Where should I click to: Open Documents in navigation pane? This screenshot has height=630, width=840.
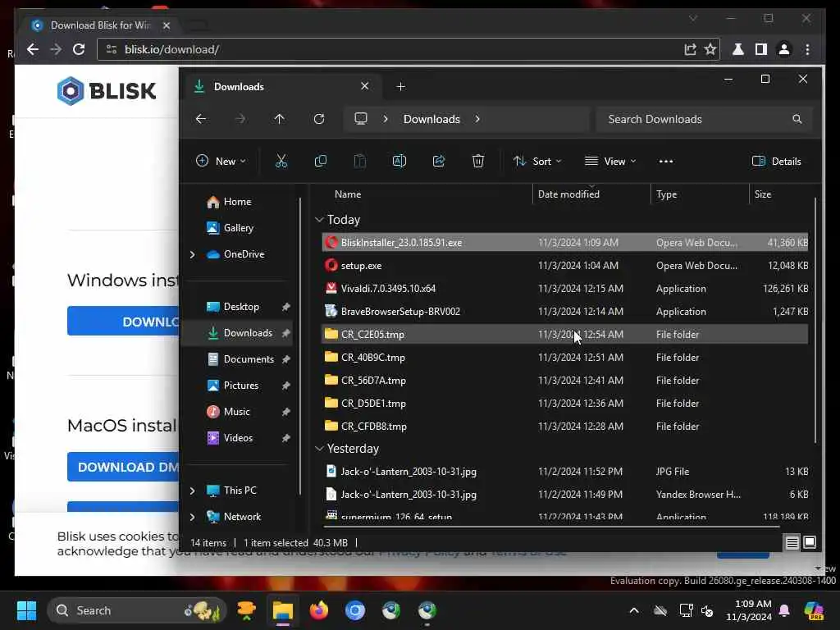[240, 359]
